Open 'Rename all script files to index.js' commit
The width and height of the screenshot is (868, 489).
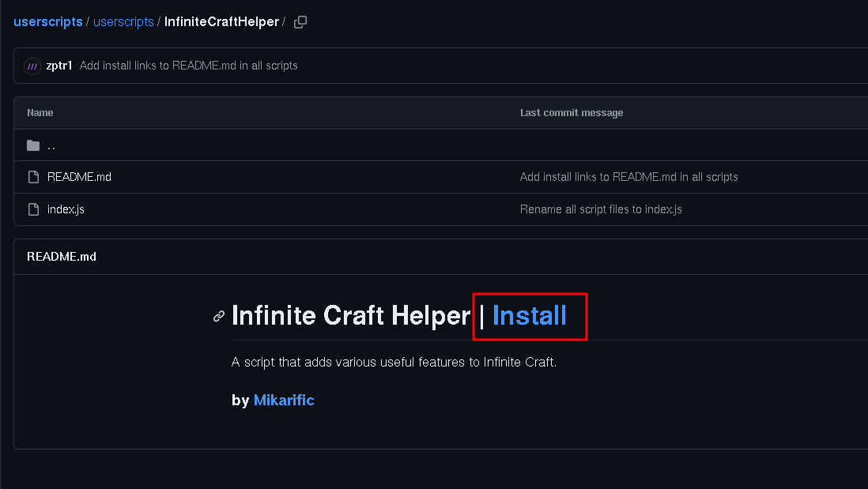pyautogui.click(x=601, y=209)
